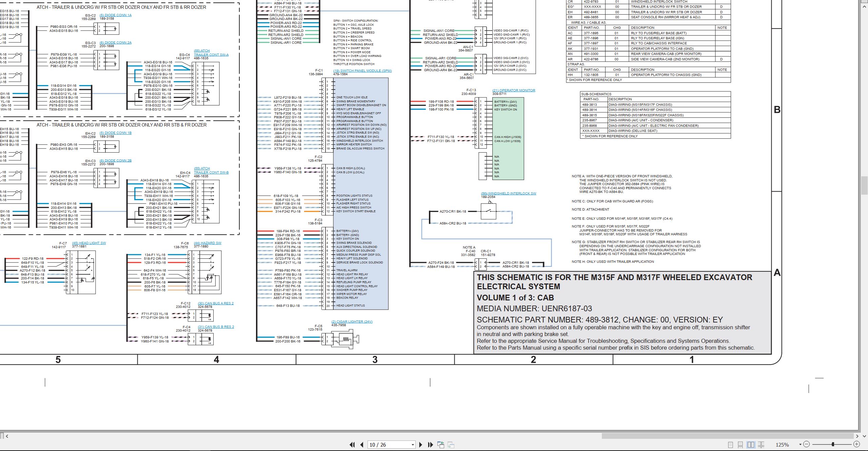Screen dimensions: 868x451
Task: Click the zoom slider handle
Action: pyautogui.click(x=833, y=444)
